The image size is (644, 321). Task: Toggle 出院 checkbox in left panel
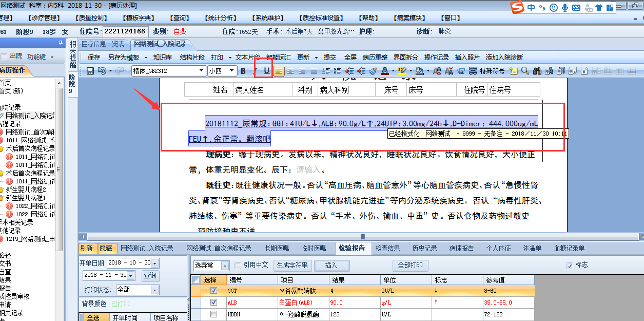(x=4, y=57)
